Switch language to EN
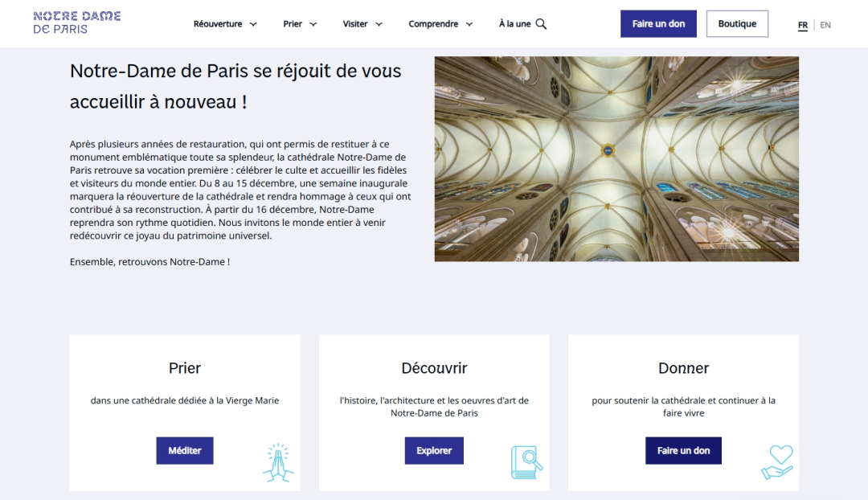868x500 pixels. tap(825, 25)
